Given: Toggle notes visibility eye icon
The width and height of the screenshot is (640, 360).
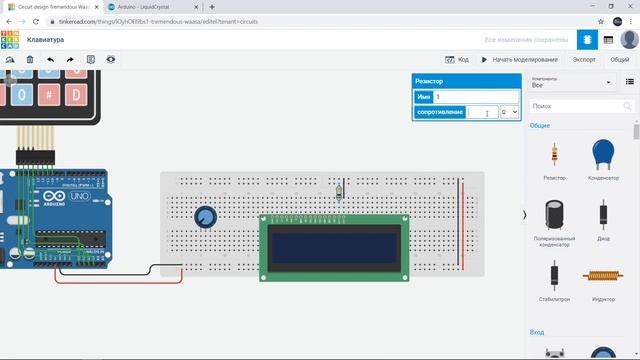Looking at the screenshot, I should [x=111, y=60].
